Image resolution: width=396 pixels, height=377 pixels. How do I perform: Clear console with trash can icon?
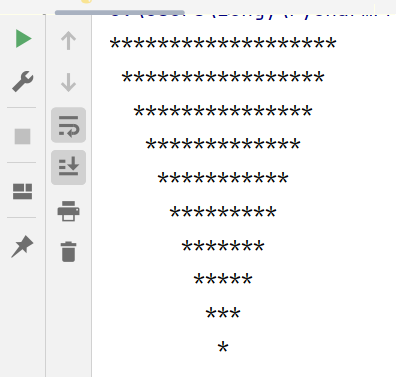[68, 252]
